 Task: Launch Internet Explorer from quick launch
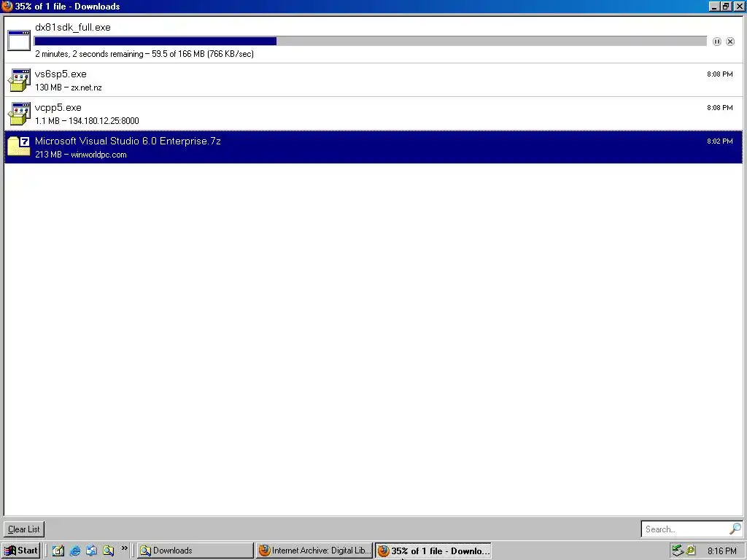click(75, 551)
